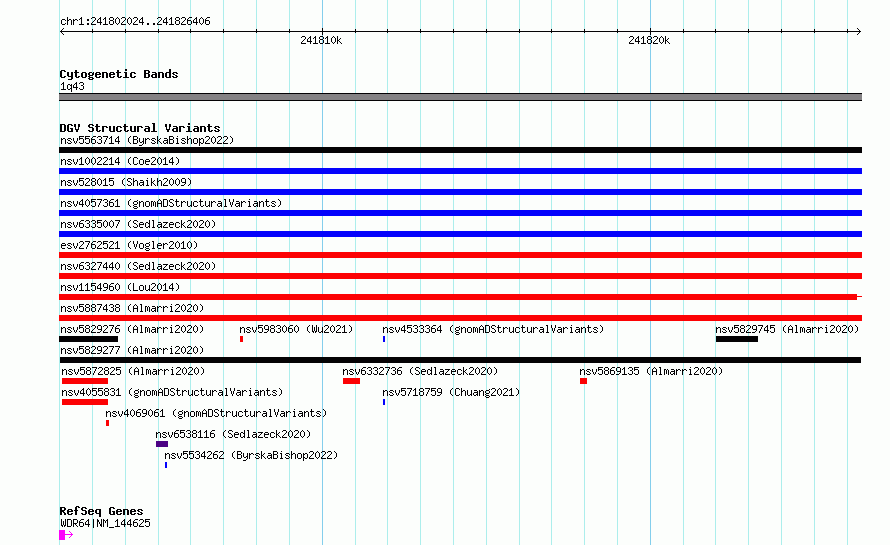Click the chr1:241802024..241826406 coordinates text

coord(135,21)
